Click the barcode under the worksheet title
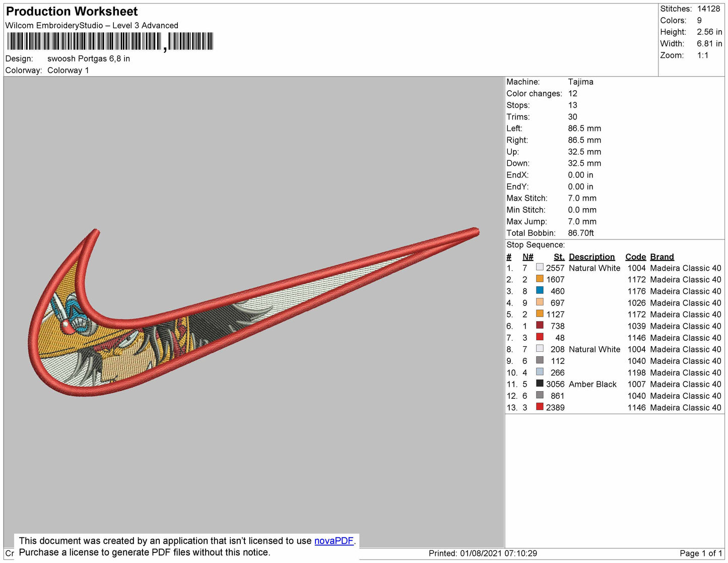This screenshot has height=563, width=728. coord(110,41)
